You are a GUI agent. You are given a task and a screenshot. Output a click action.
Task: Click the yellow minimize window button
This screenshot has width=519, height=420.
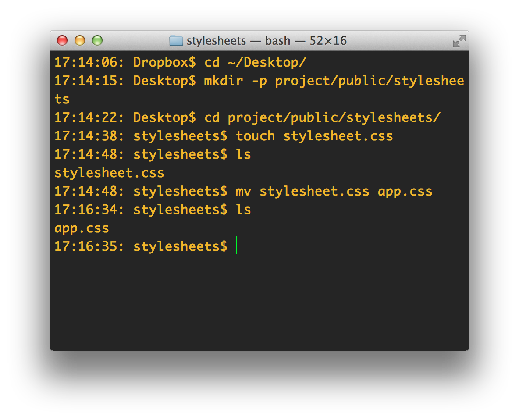(80, 40)
